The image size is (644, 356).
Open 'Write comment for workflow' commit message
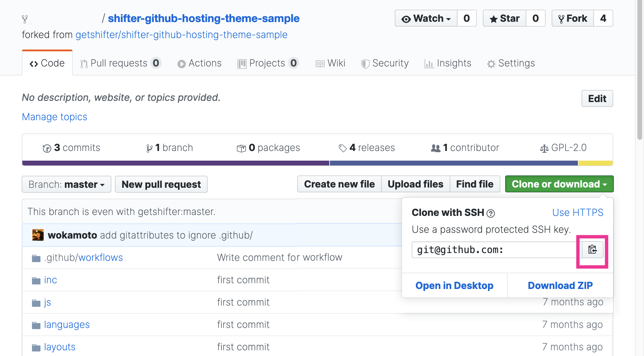tap(280, 258)
